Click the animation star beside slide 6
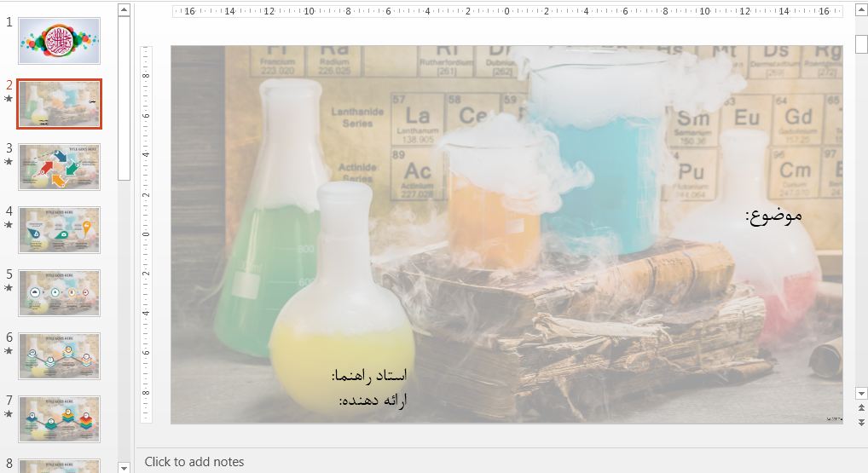Image resolution: width=868 pixels, height=473 pixels. 9,351
